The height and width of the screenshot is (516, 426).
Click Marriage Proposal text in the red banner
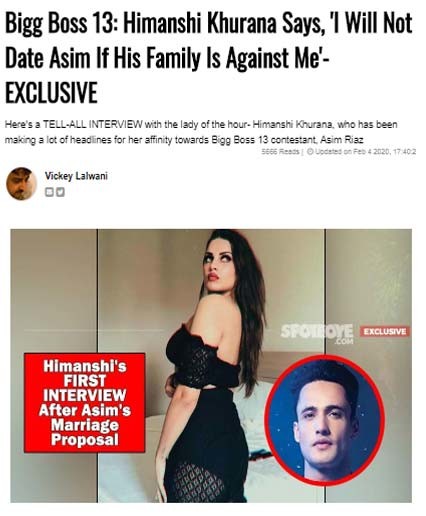(85, 432)
